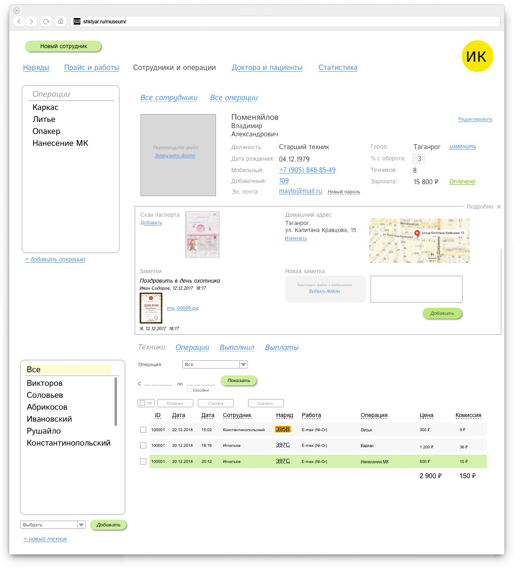Screen dimensions: 514x570
Task: Click Загрузить фото in photo placeholder
Action: coord(175,156)
